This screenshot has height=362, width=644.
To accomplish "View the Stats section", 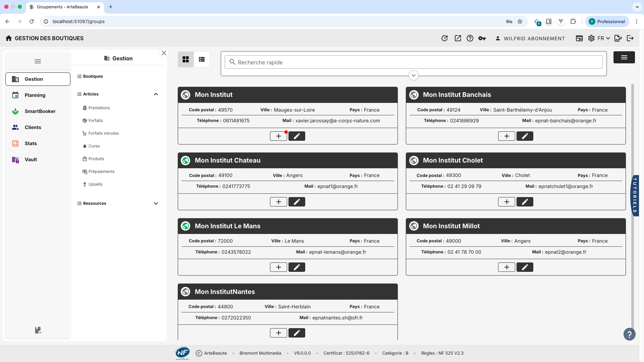I will point(31,143).
